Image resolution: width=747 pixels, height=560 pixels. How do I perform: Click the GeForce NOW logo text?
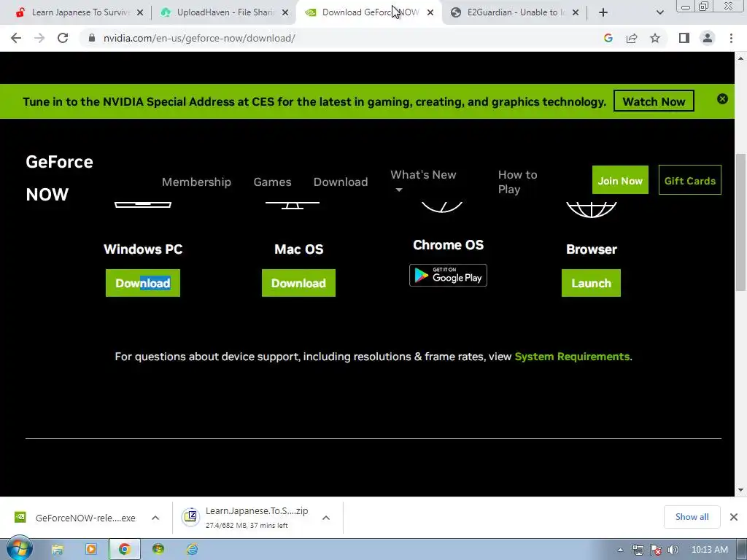[59, 178]
